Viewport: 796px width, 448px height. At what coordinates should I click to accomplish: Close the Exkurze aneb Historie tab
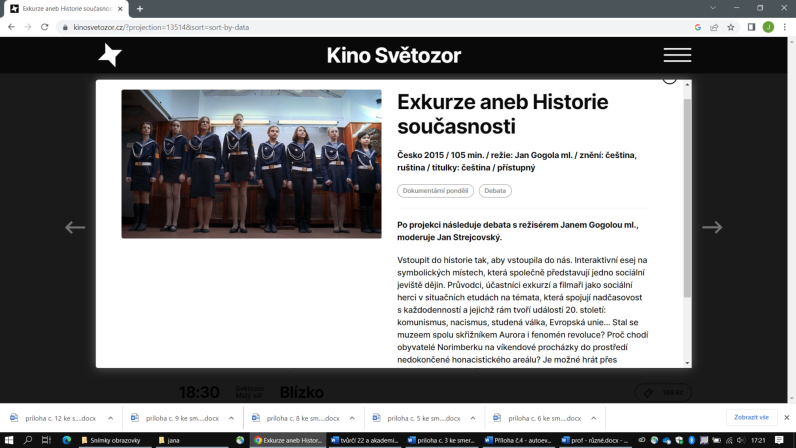pyautogui.click(x=120, y=9)
